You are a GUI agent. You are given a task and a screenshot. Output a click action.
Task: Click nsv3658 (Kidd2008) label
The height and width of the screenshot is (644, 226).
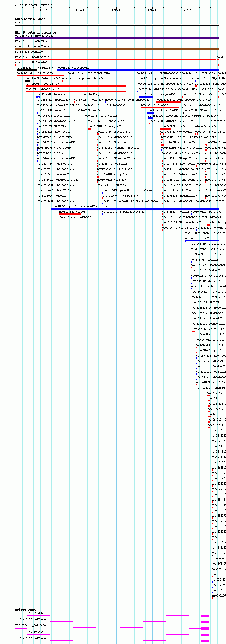[x=199, y=238]
